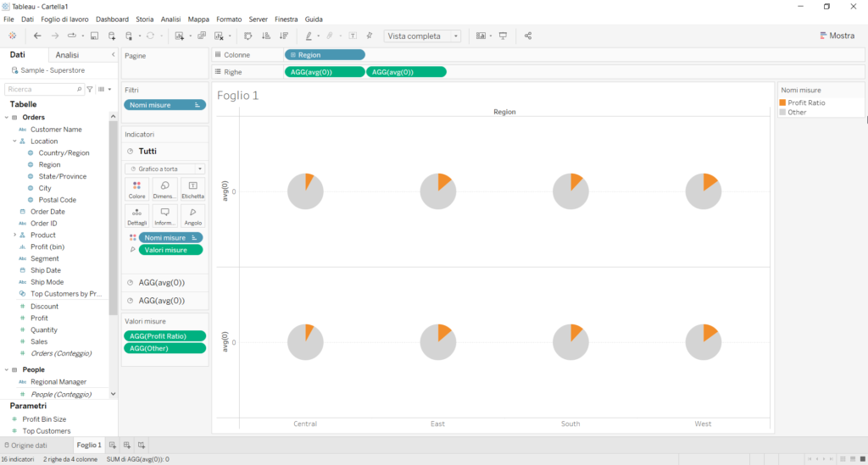
Task: Collapse the Orders table
Action: [7, 117]
